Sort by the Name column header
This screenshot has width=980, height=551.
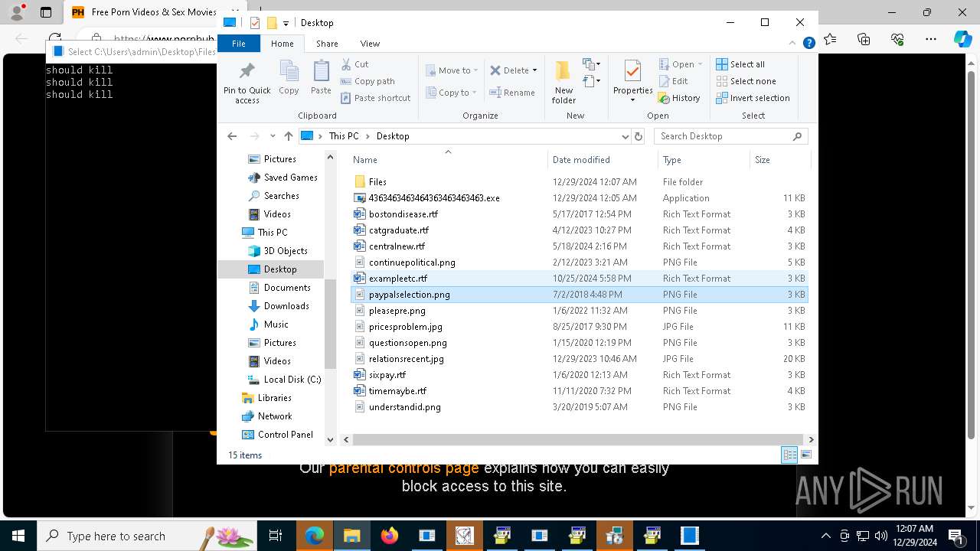point(448,160)
